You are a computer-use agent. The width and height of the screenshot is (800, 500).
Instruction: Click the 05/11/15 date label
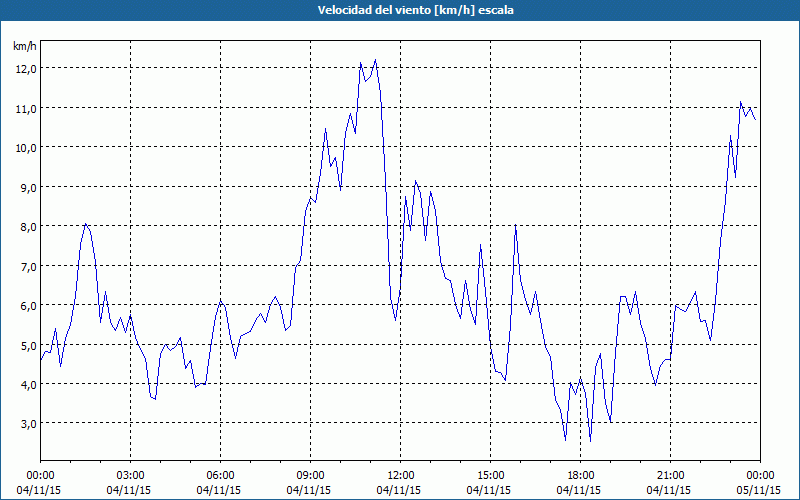tap(759, 490)
